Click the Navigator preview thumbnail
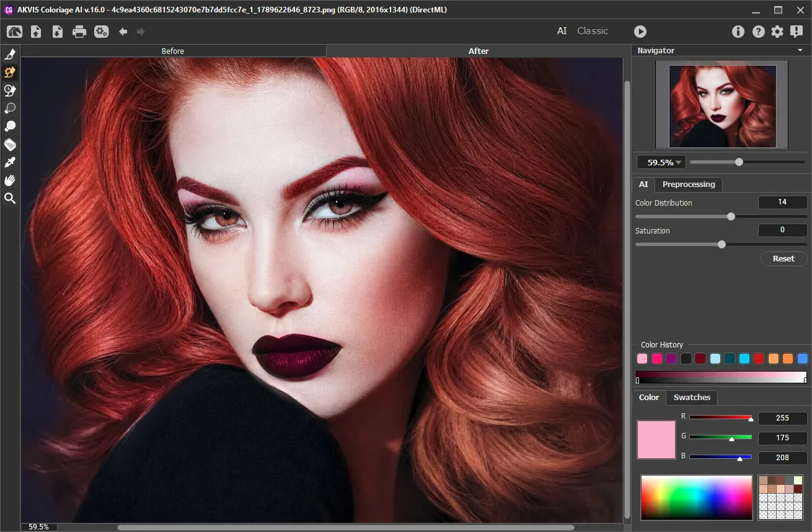812x532 pixels. pyautogui.click(x=723, y=107)
